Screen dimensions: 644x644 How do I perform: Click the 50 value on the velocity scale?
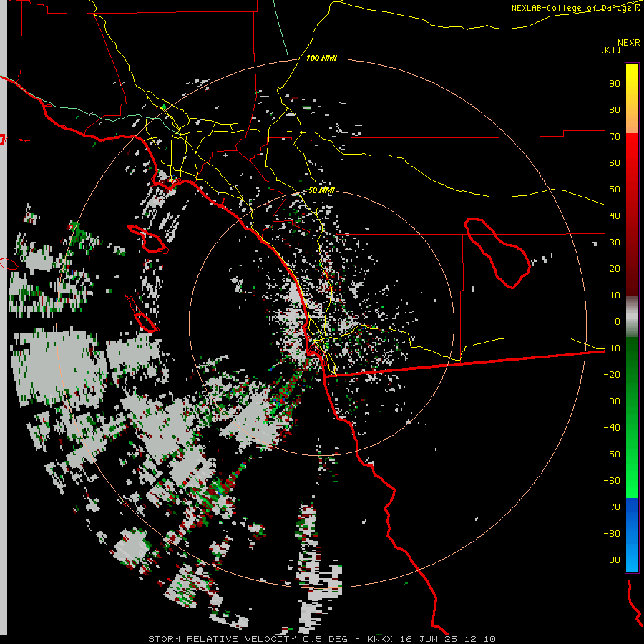tap(615, 190)
